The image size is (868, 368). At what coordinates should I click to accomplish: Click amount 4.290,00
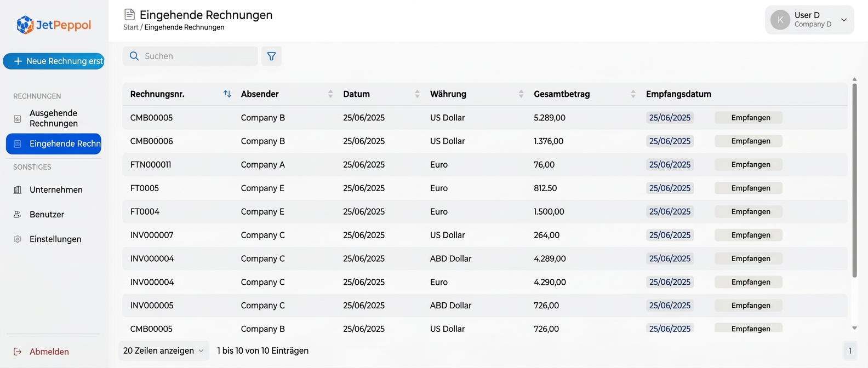(550, 282)
